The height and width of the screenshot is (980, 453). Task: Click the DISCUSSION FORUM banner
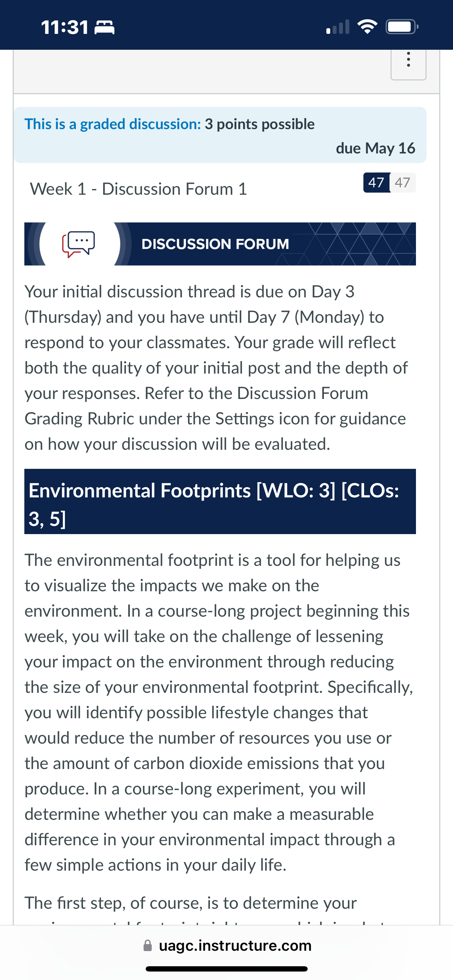coord(220,244)
